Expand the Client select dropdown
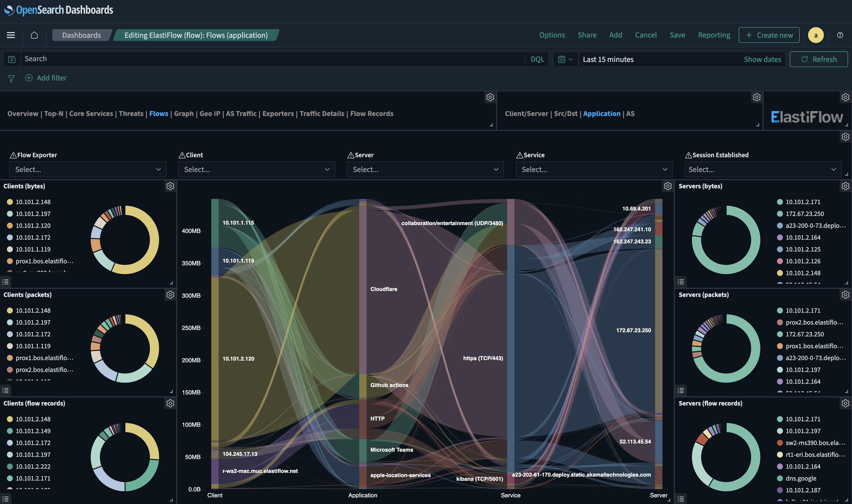The image size is (852, 504). point(256,169)
